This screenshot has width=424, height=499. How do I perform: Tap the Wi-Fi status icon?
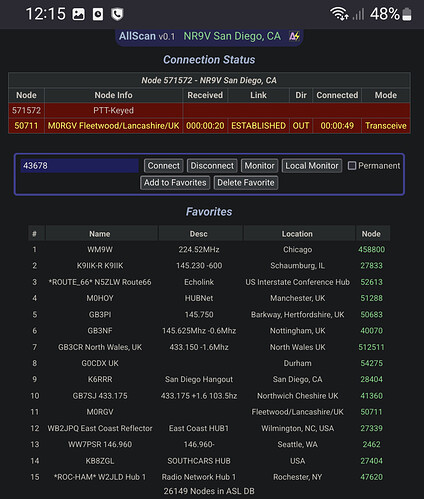tap(339, 14)
